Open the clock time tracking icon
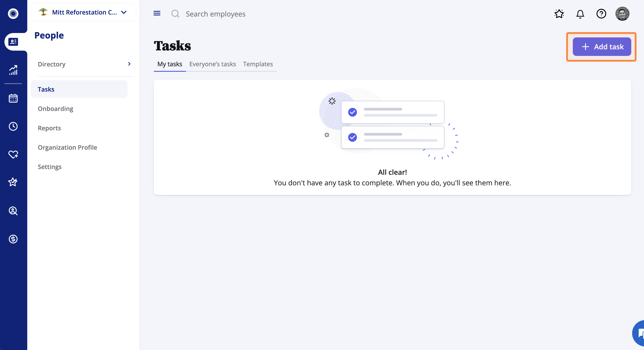This screenshot has height=350, width=644. 13,126
